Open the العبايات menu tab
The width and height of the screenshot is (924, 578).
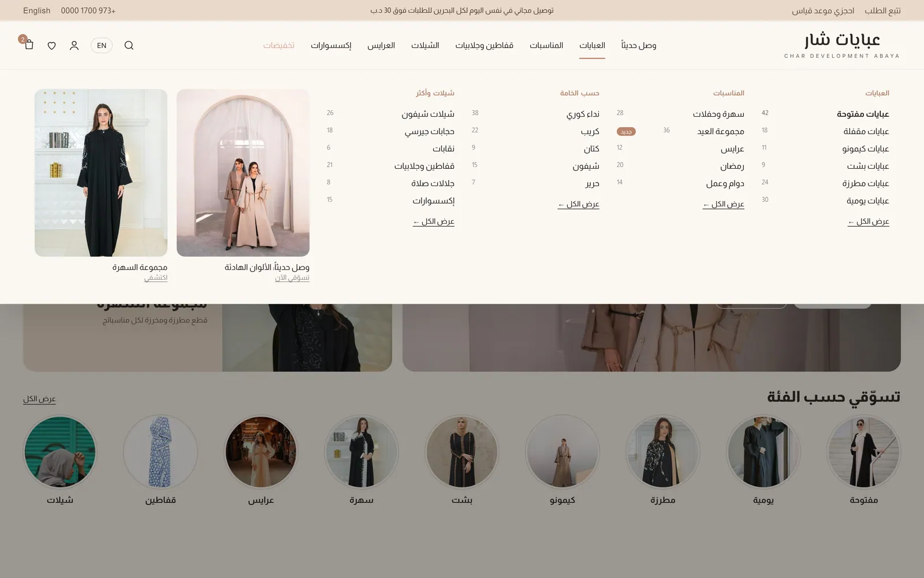coord(592,46)
